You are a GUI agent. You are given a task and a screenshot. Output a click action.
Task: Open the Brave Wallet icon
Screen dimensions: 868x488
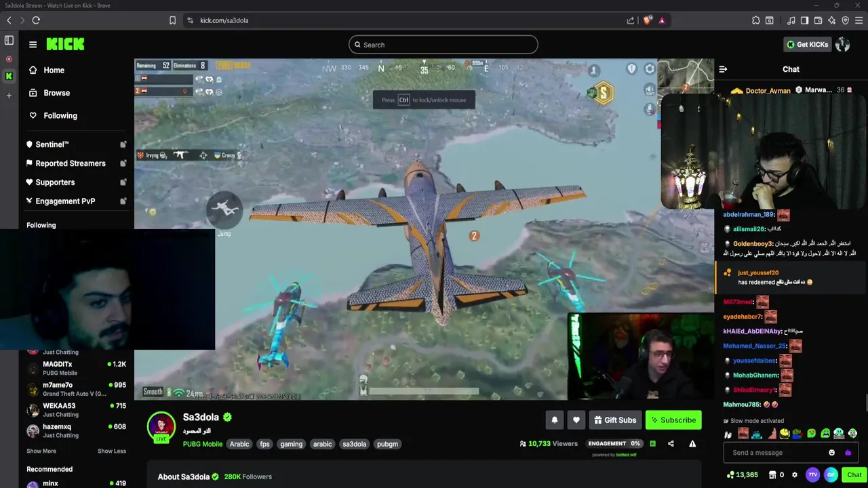click(818, 20)
